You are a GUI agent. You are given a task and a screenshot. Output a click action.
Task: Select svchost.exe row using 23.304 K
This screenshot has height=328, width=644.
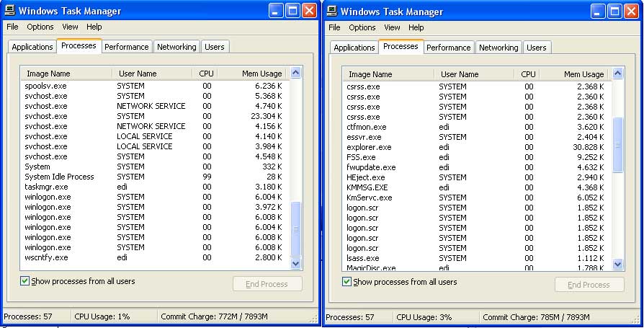coord(156,116)
